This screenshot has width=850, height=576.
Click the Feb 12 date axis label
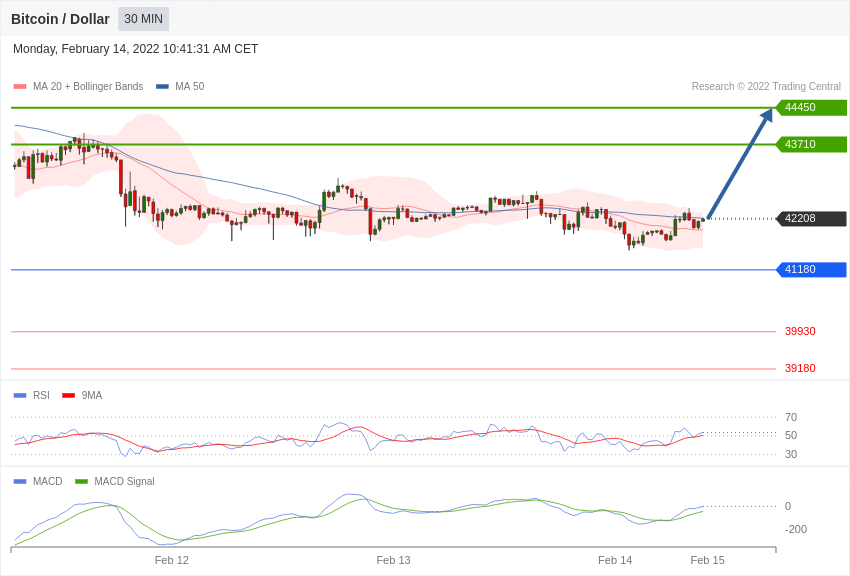tap(172, 560)
